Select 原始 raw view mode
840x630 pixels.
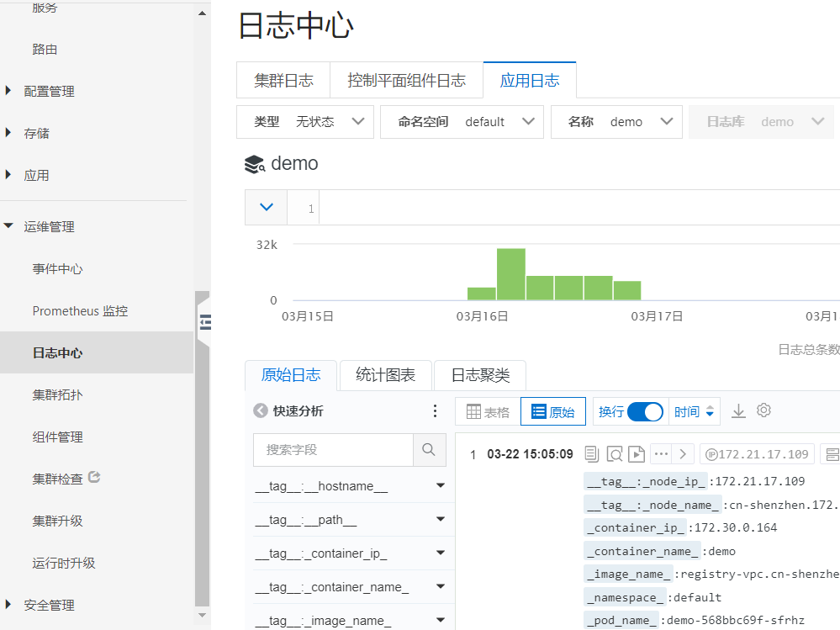coord(553,412)
